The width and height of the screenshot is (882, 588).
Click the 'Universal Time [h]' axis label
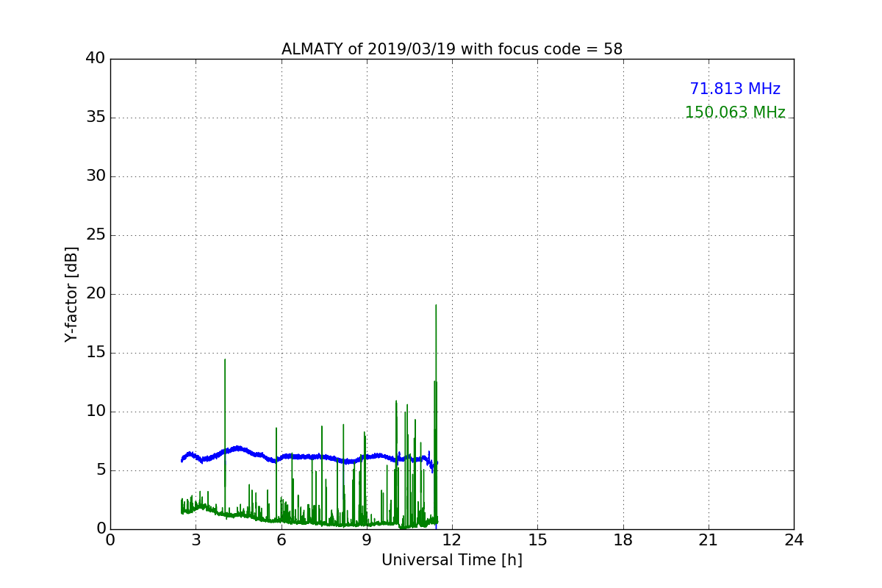(452, 560)
